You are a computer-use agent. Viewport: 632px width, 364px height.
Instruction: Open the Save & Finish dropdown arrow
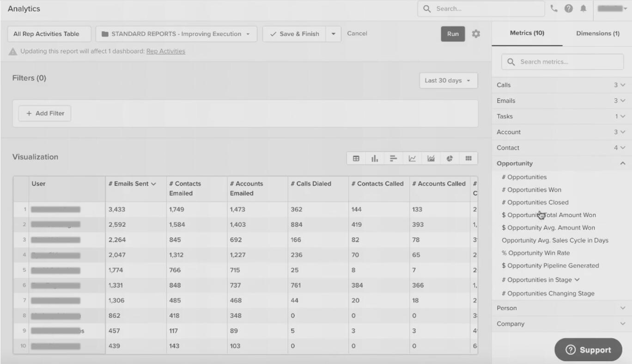tap(334, 34)
